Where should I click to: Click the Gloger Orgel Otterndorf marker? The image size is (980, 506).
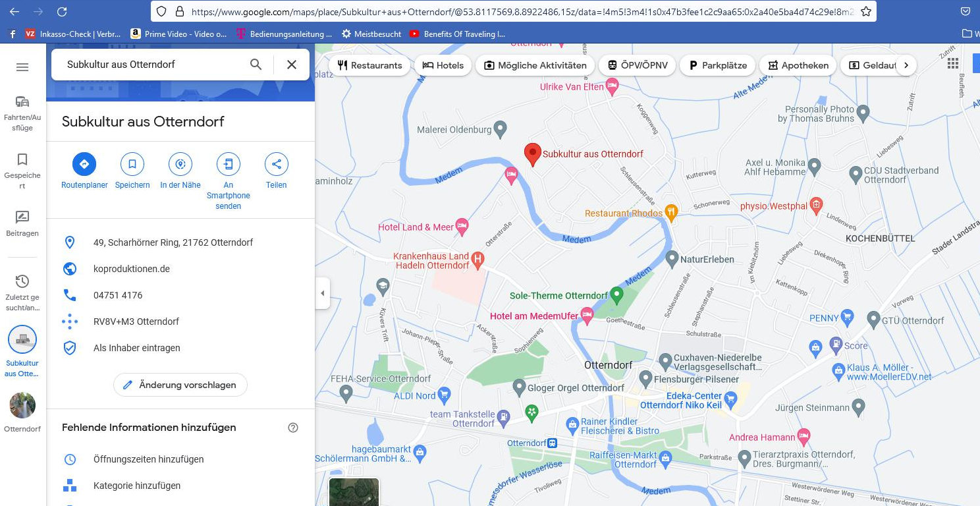[x=520, y=387]
